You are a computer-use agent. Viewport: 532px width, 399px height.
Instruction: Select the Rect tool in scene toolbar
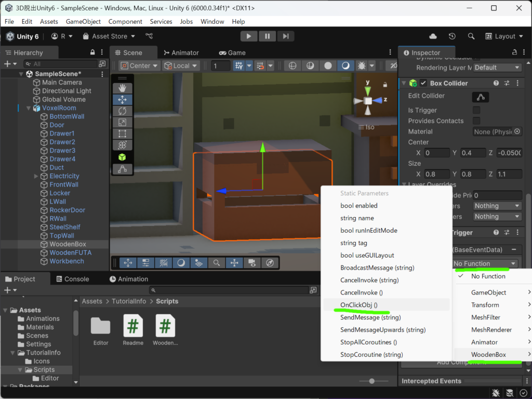pyautogui.click(x=122, y=134)
